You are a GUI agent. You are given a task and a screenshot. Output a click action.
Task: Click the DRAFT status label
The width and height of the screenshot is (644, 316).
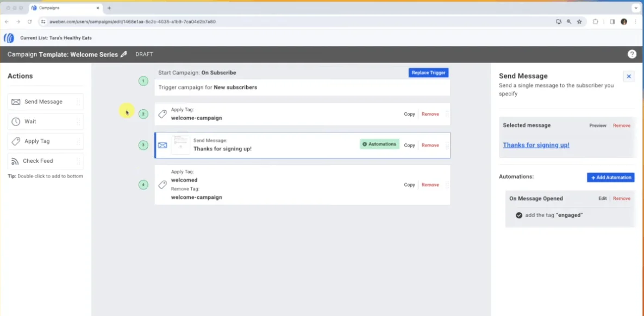tap(144, 54)
